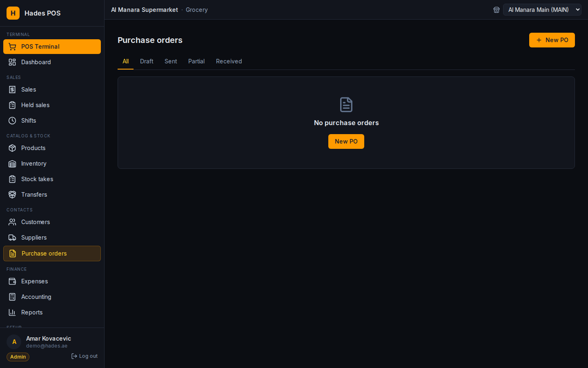Image resolution: width=588 pixels, height=368 pixels.
Task: Click the Inventory warehouse icon
Action: 12,164
